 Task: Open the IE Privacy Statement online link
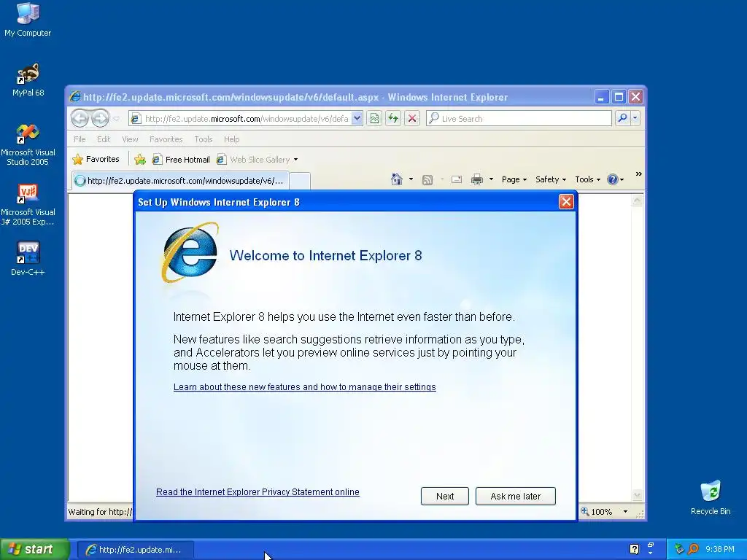pos(258,492)
